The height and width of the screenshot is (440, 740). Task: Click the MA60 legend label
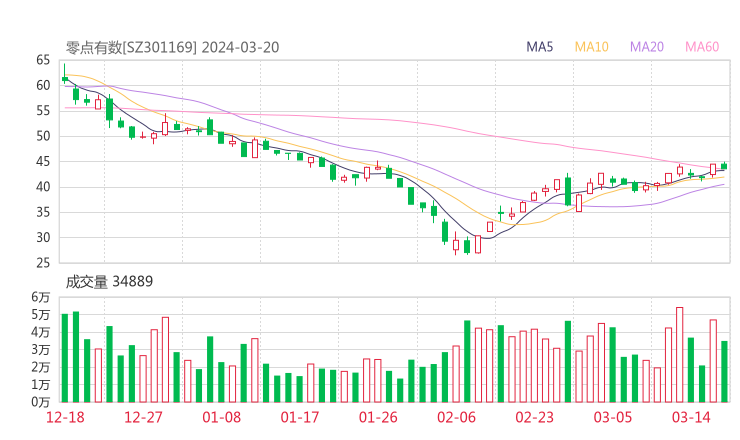pyautogui.click(x=702, y=47)
